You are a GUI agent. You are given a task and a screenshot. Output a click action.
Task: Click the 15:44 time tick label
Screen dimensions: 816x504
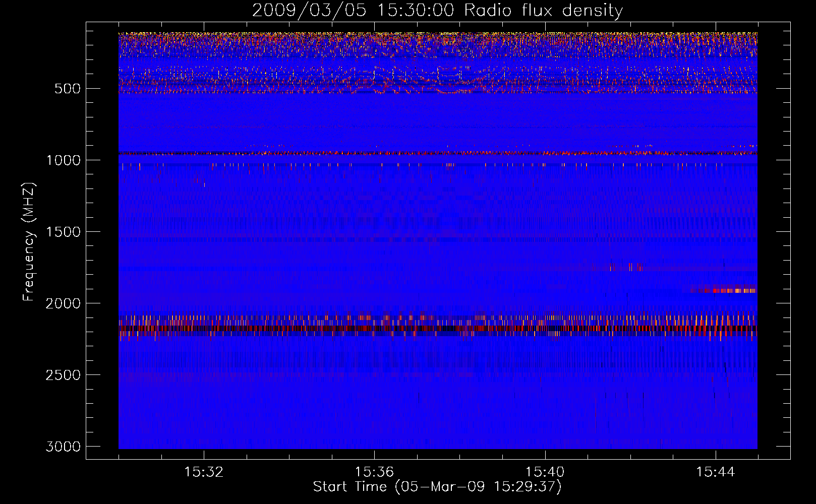pyautogui.click(x=716, y=472)
